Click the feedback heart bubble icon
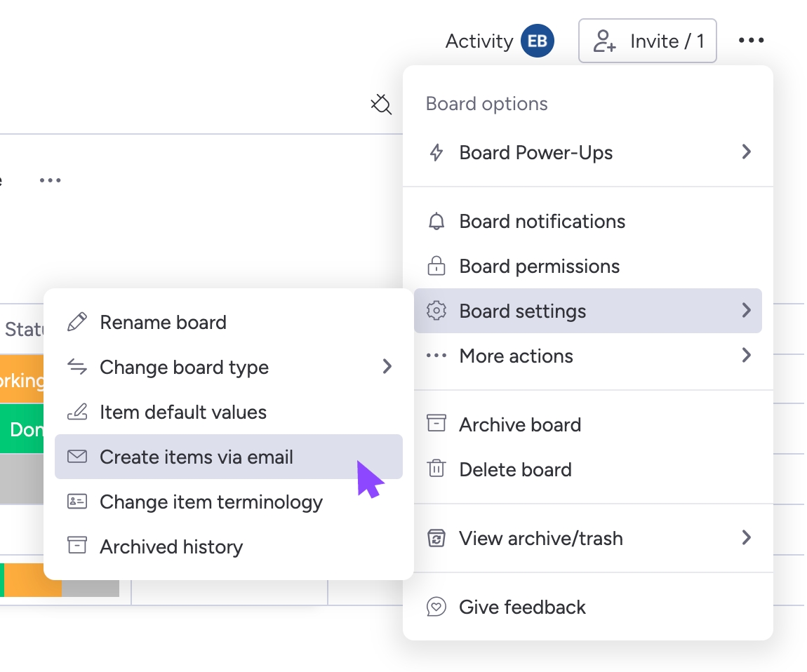 (436, 606)
